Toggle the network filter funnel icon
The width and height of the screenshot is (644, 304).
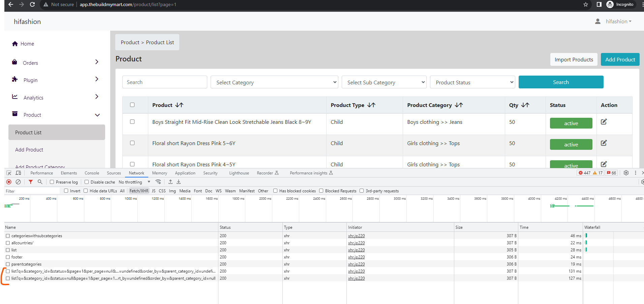coord(31,182)
